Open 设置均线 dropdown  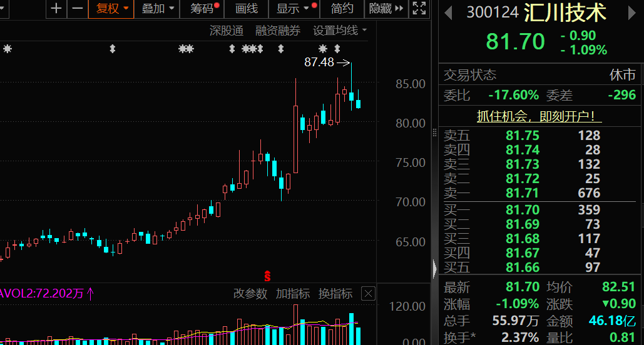340,31
